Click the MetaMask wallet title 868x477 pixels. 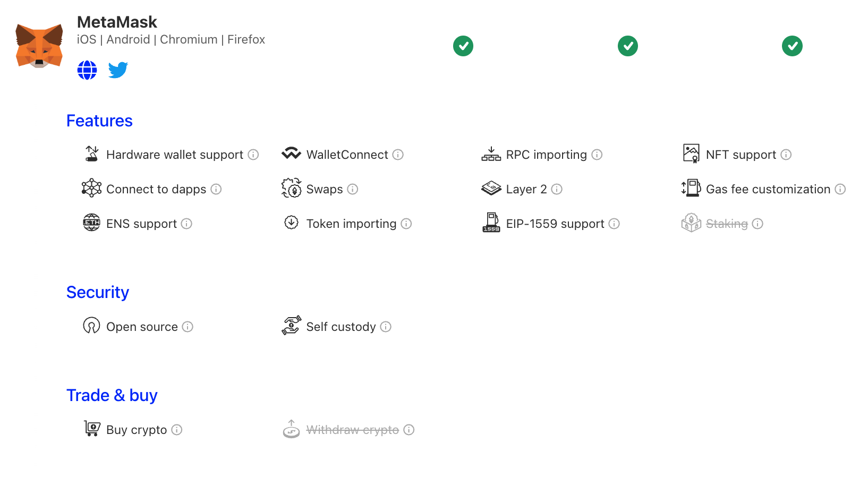click(117, 22)
